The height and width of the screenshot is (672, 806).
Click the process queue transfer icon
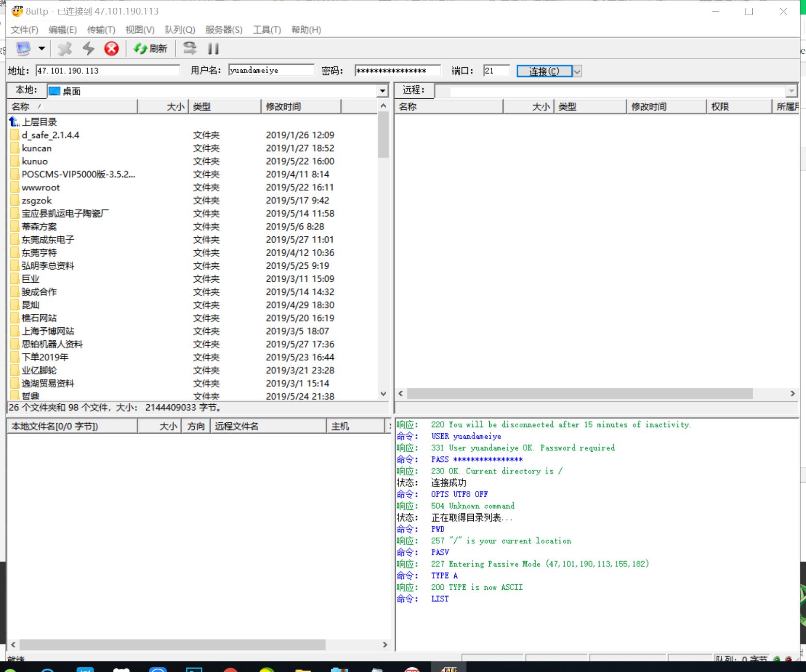click(x=189, y=48)
